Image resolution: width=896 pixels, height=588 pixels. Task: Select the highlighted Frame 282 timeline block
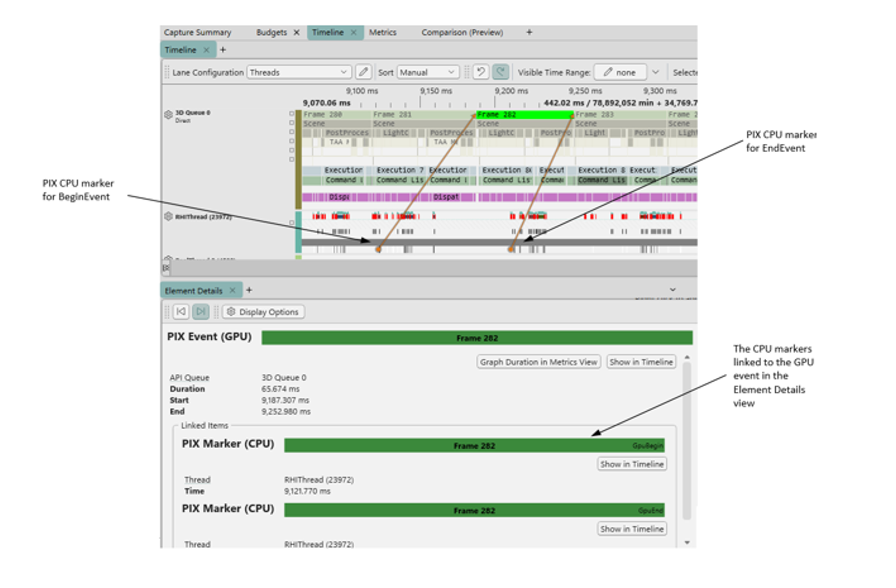523,115
